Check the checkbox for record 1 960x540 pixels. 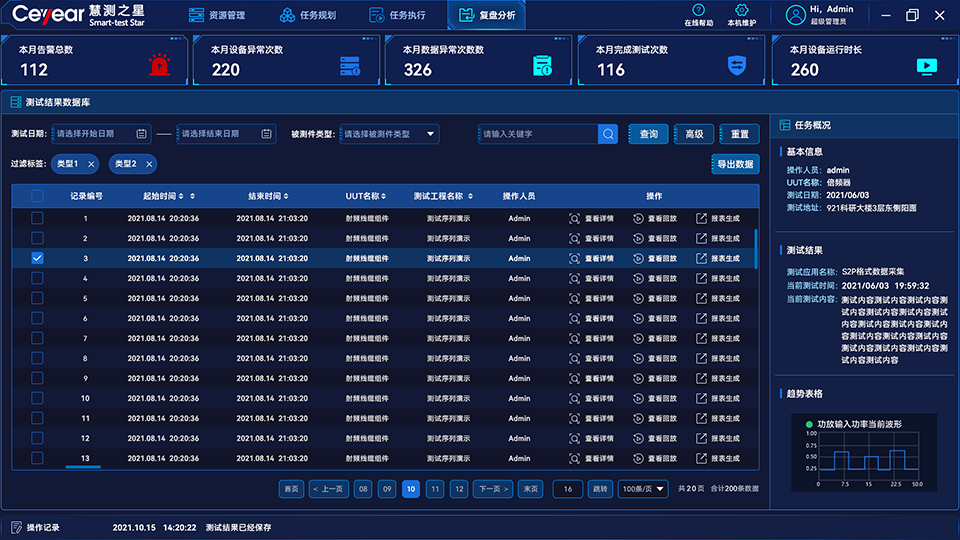(x=37, y=218)
